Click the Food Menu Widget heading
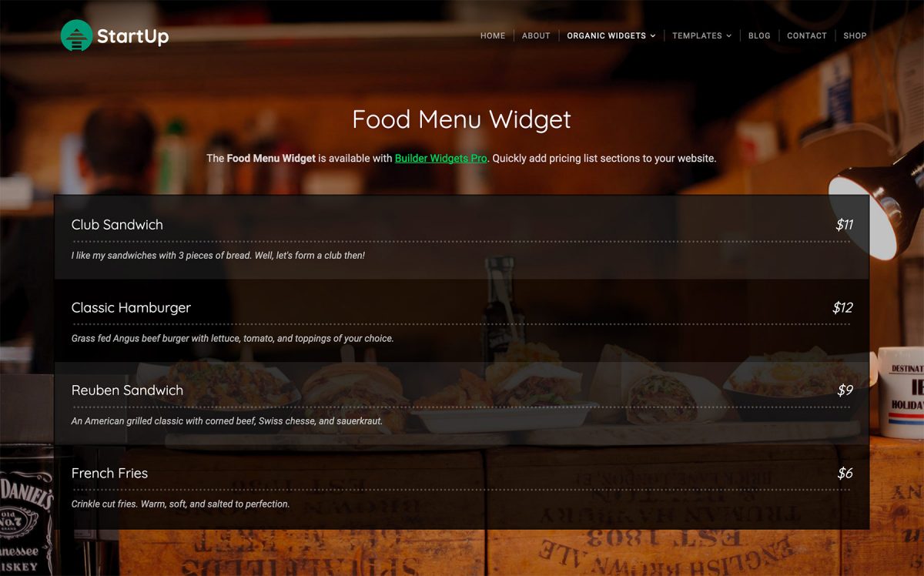The width and height of the screenshot is (924, 576). tap(462, 119)
